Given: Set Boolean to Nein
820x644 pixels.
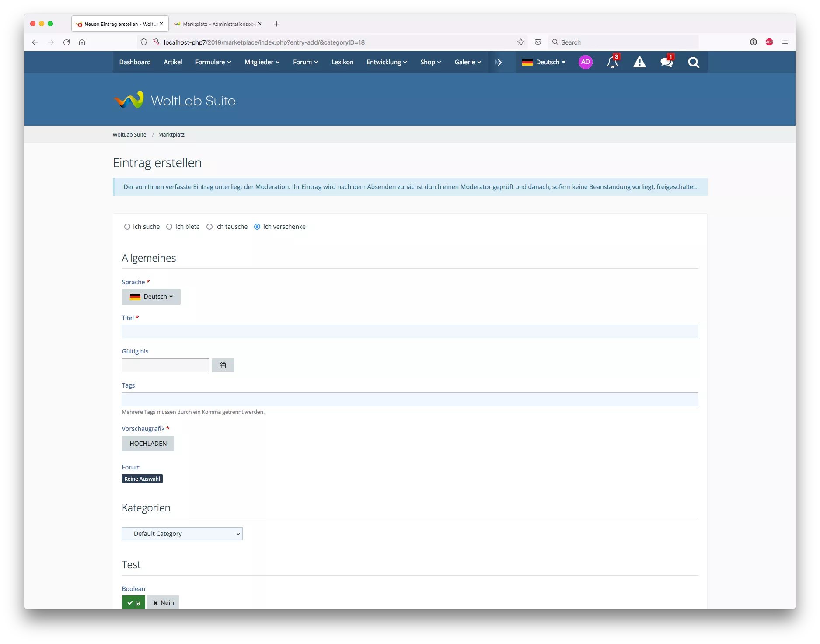Looking at the screenshot, I should pos(163,602).
